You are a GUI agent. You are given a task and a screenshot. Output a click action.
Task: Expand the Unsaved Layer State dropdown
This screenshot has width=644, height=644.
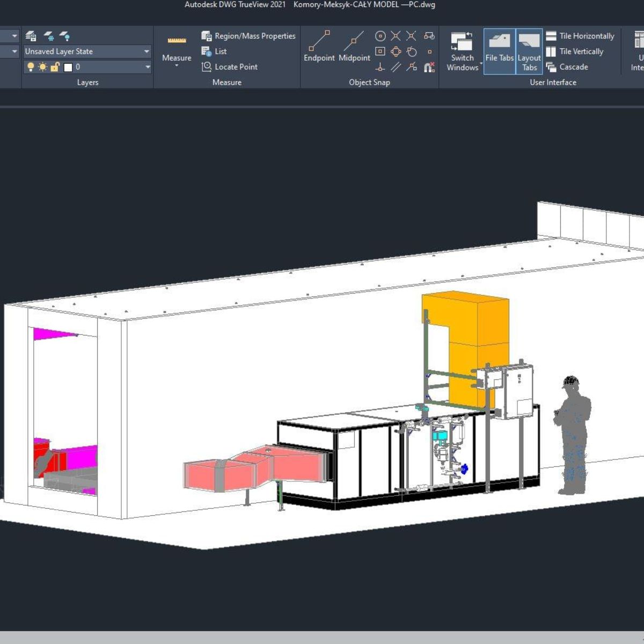tap(146, 52)
